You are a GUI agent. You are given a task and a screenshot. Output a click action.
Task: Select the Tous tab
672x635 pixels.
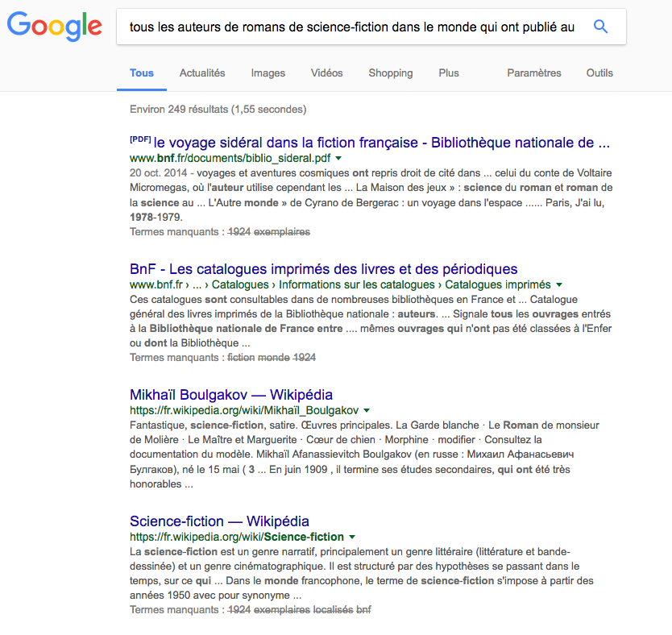pyautogui.click(x=142, y=73)
